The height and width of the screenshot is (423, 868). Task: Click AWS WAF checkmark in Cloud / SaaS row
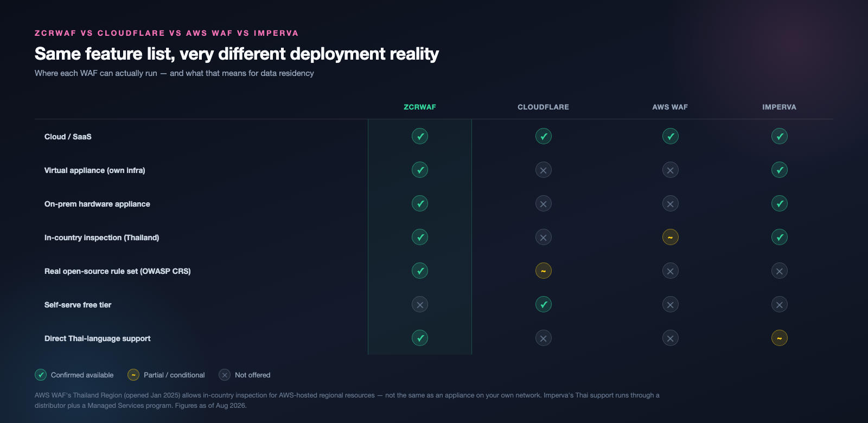coord(671,136)
